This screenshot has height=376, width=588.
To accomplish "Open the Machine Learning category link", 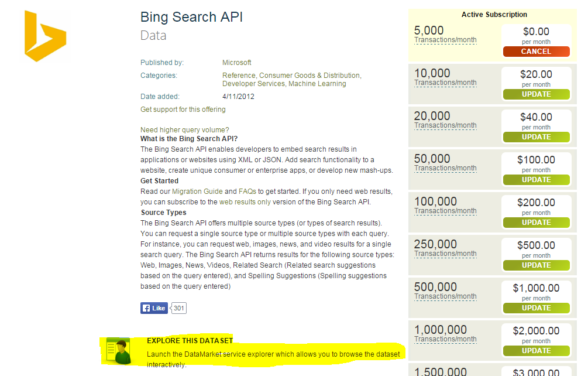I will point(317,84).
